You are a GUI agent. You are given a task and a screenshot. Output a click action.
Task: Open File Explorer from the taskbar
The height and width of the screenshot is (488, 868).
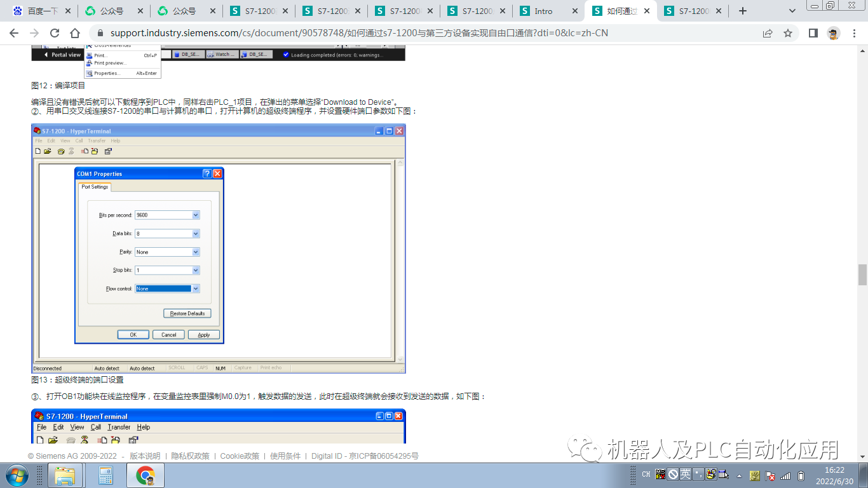[x=65, y=475]
